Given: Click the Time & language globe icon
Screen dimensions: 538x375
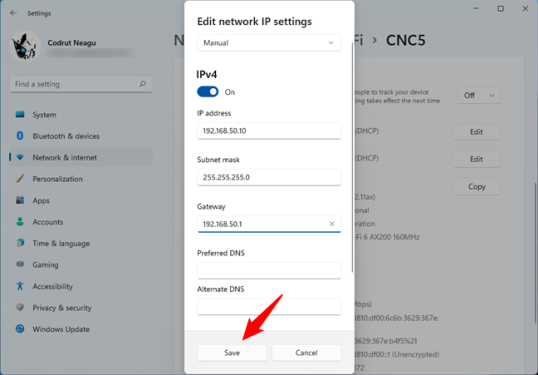Looking at the screenshot, I should pyautogui.click(x=20, y=243).
